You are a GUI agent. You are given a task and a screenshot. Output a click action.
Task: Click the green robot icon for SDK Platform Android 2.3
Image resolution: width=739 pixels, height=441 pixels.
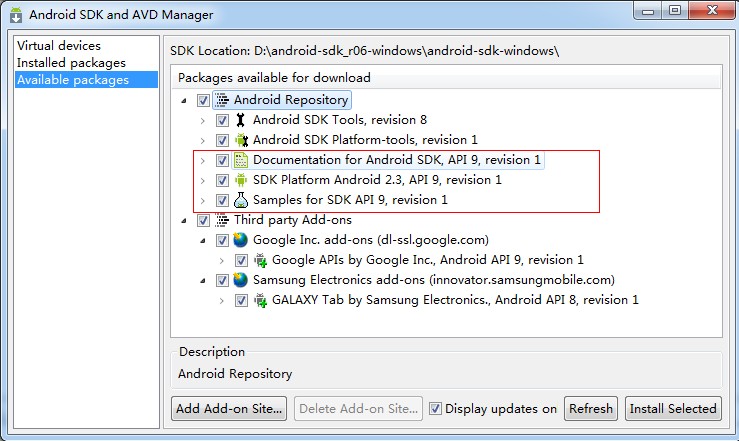point(241,180)
